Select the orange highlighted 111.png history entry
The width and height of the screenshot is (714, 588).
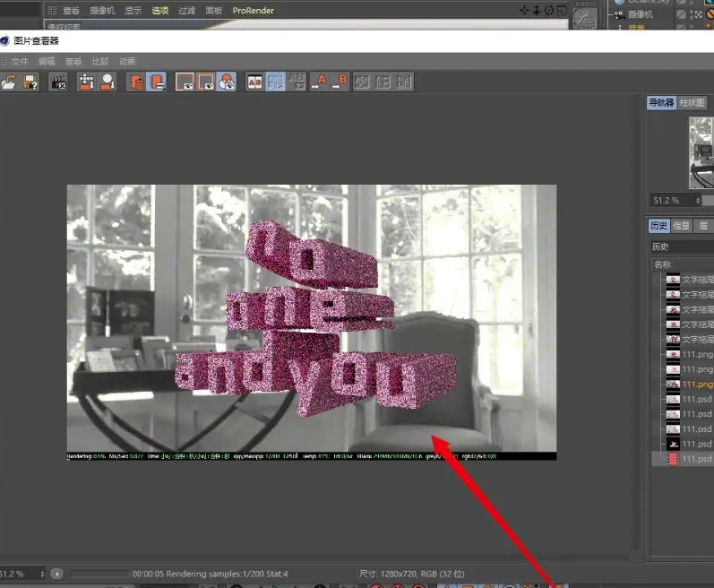coord(696,384)
